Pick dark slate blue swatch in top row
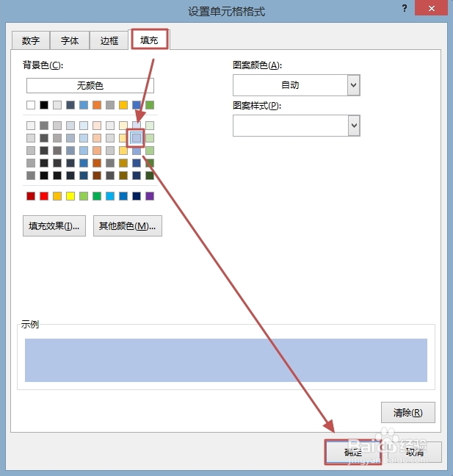453x476 pixels. [x=70, y=105]
